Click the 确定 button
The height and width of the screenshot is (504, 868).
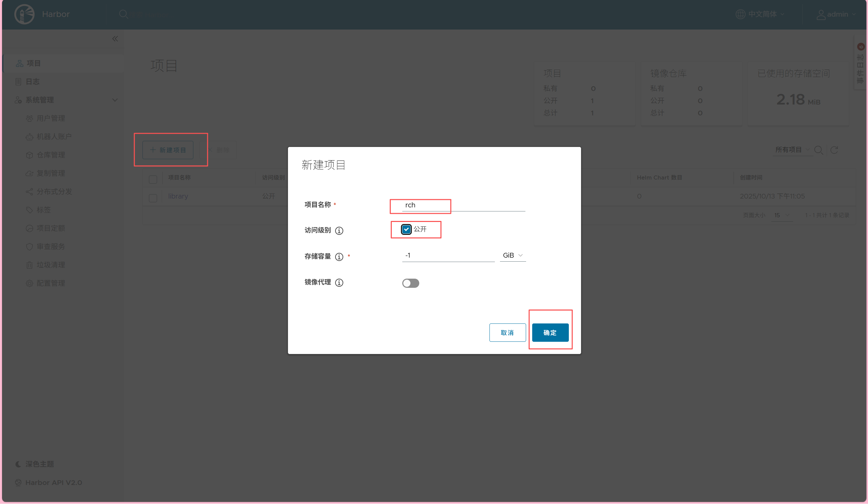(x=550, y=333)
